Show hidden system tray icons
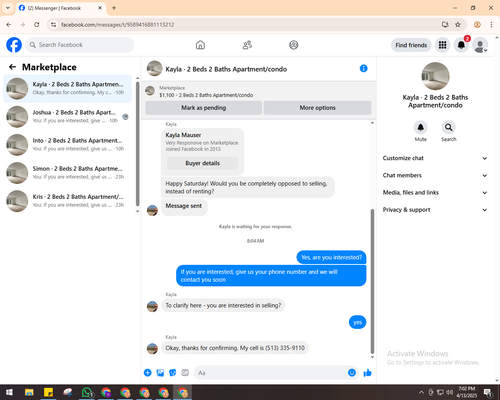 pyautogui.click(x=421, y=392)
